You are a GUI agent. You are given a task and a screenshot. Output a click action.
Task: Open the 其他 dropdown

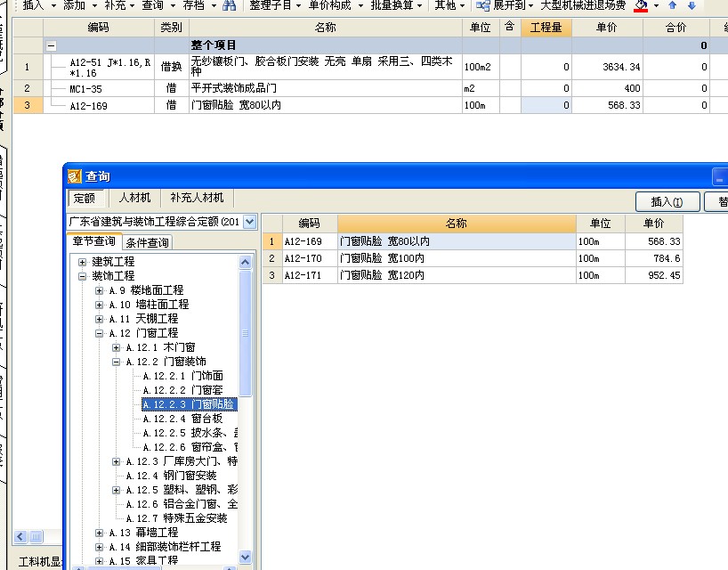tap(449, 5)
